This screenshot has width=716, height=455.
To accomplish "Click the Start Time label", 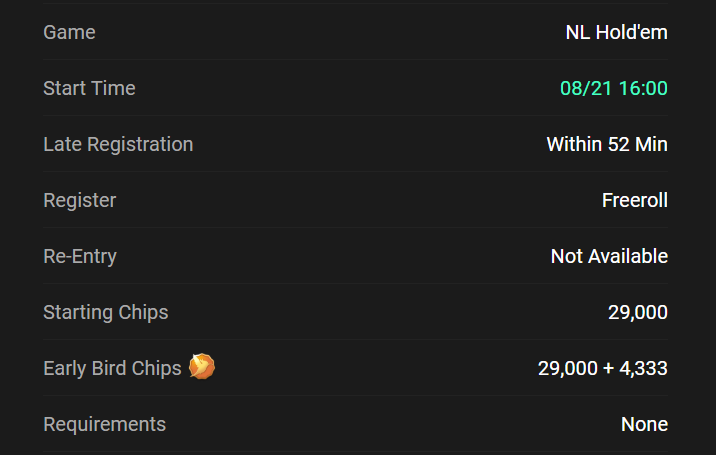I will click(90, 88).
